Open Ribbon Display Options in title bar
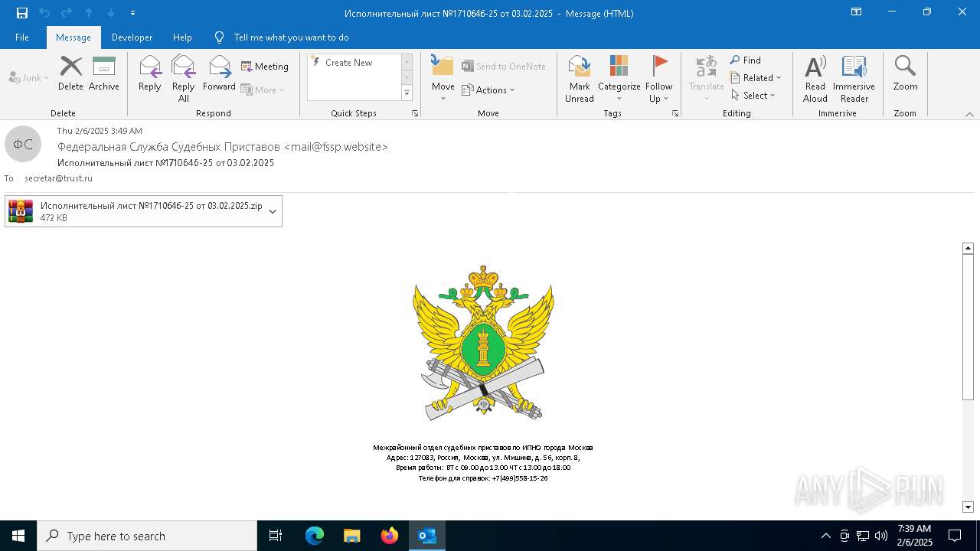Viewport: 980px width, 551px height. 857,12
